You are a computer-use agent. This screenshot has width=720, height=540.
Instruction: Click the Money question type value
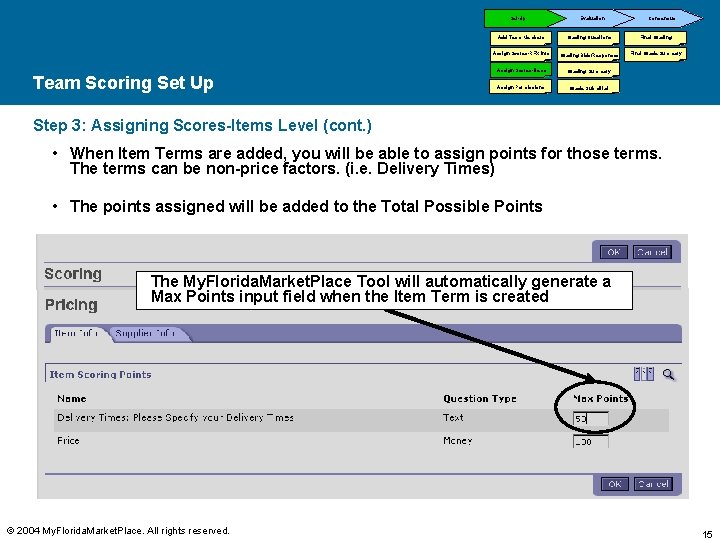[x=457, y=441]
